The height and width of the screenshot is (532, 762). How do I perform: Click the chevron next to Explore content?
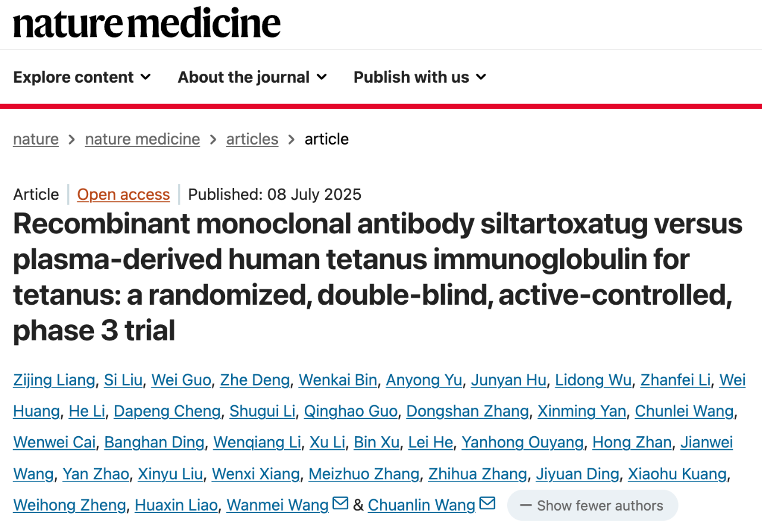click(x=145, y=77)
